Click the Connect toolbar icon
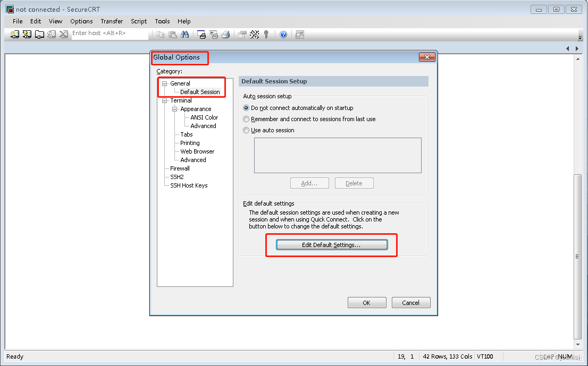The width and height of the screenshot is (588, 366). (15, 35)
